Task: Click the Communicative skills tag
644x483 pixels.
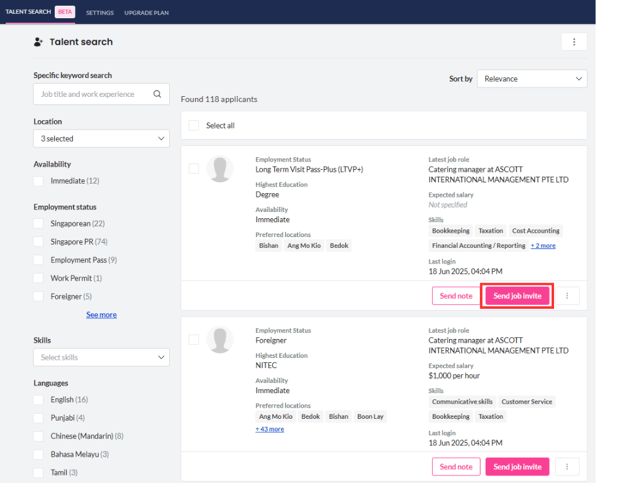Action: click(462, 402)
